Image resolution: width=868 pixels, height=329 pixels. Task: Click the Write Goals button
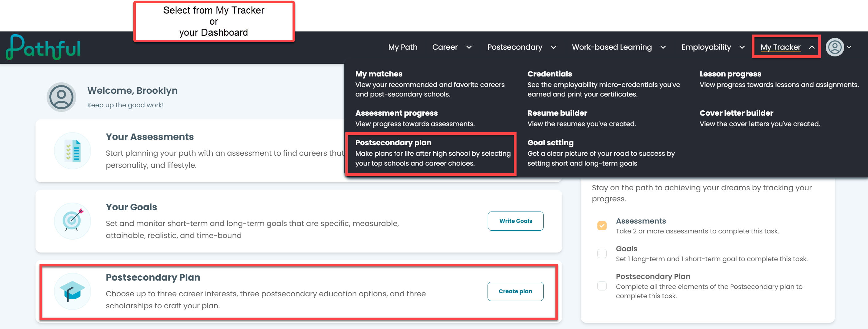coord(516,221)
